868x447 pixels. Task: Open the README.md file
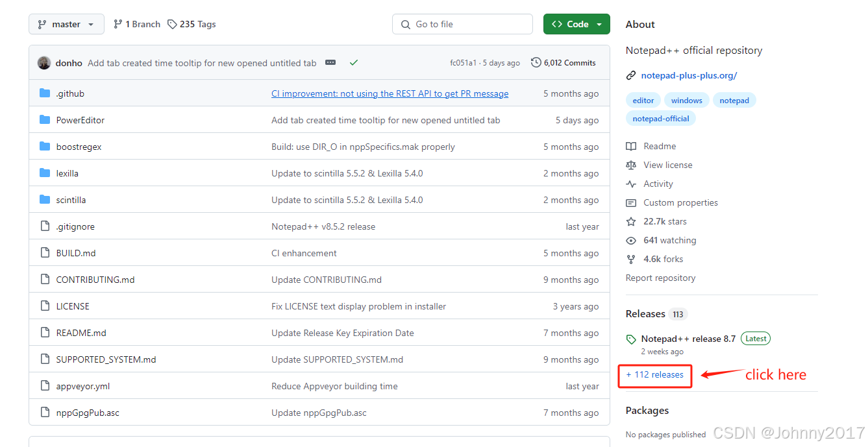[x=81, y=333]
